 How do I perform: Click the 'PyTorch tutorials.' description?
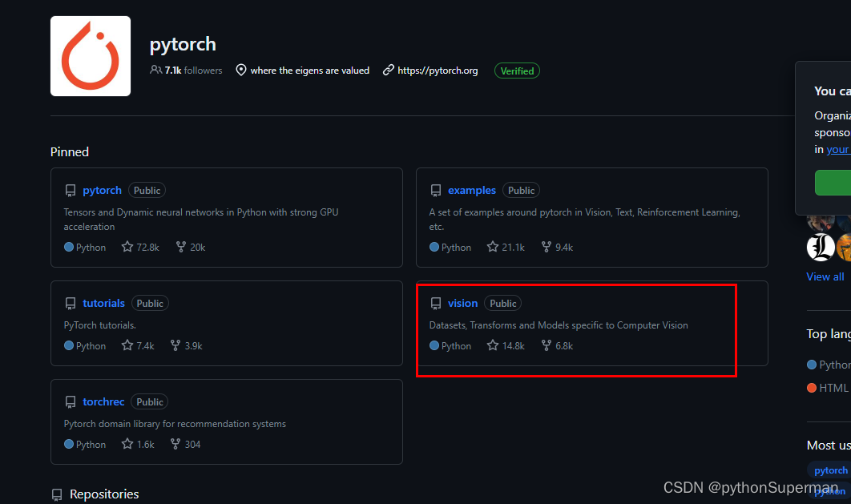point(100,325)
